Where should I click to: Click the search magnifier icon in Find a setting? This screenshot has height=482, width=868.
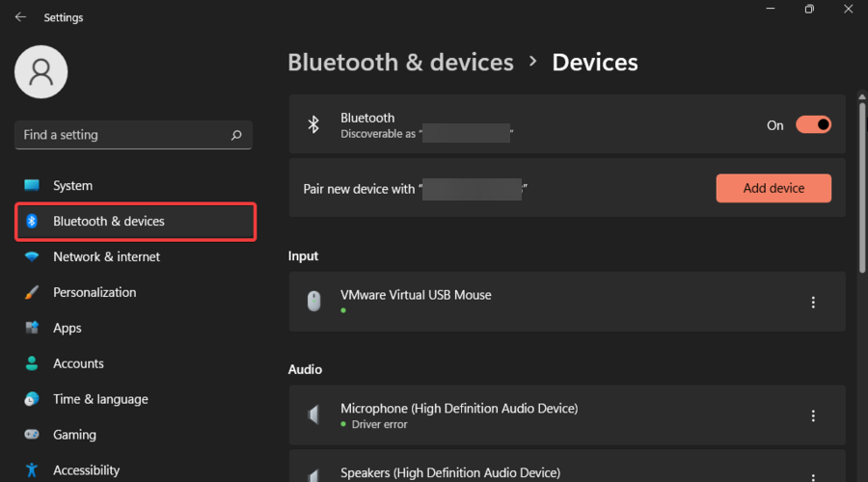click(x=236, y=135)
